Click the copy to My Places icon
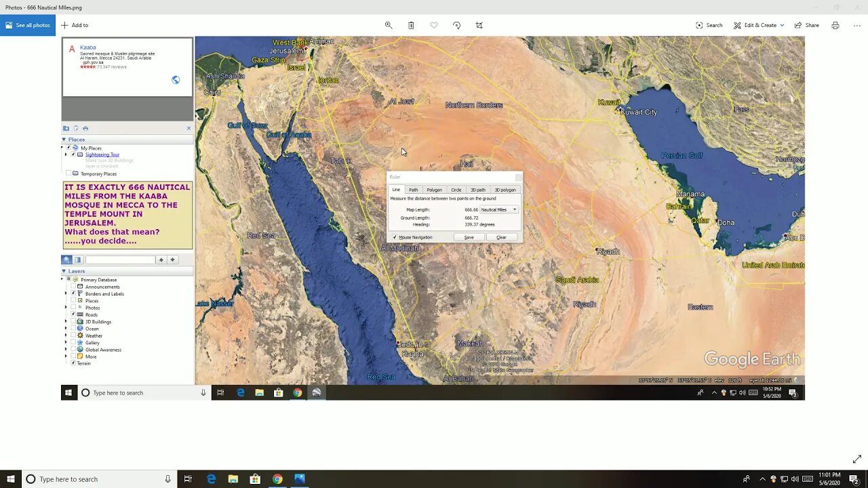The image size is (868, 488). pyautogui.click(x=75, y=128)
